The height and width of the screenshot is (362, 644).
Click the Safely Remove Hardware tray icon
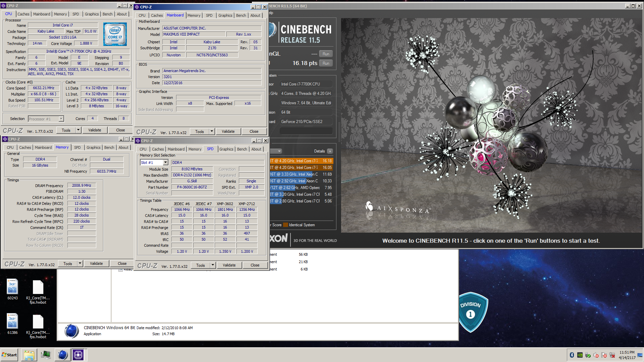coord(588,355)
